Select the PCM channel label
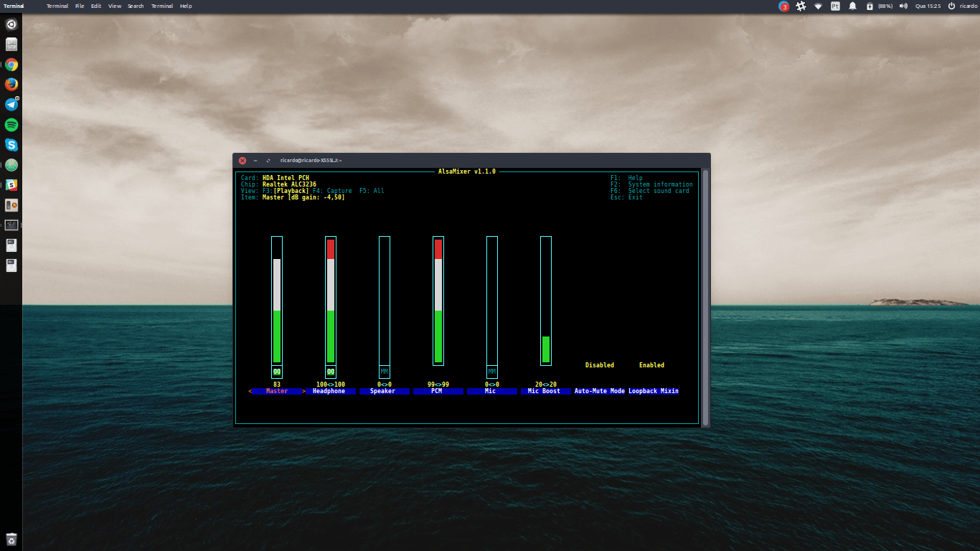This screenshot has height=551, width=980. click(x=438, y=392)
